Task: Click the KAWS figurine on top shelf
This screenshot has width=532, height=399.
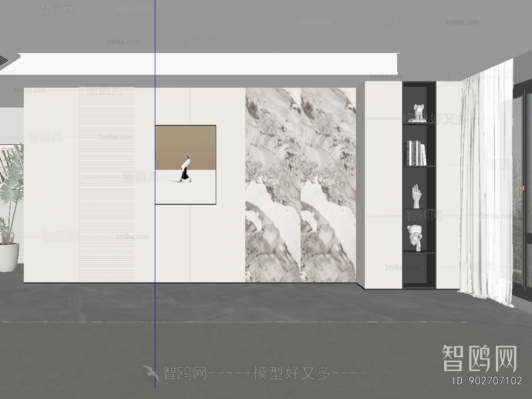Action: pos(419,113)
